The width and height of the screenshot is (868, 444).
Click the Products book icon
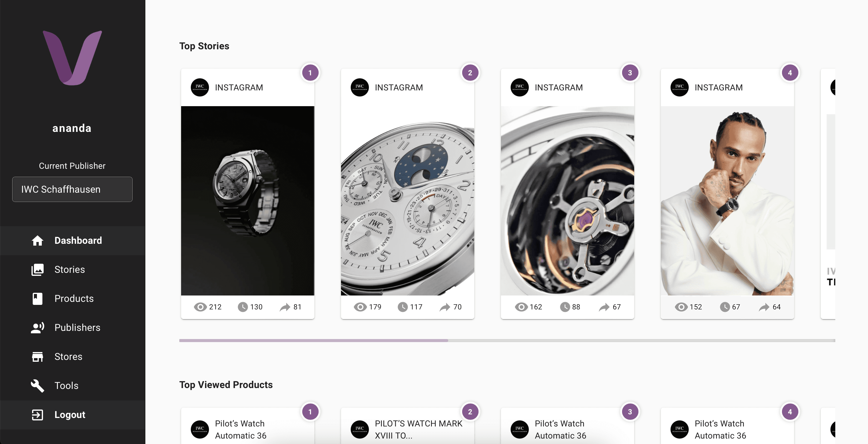(x=37, y=299)
